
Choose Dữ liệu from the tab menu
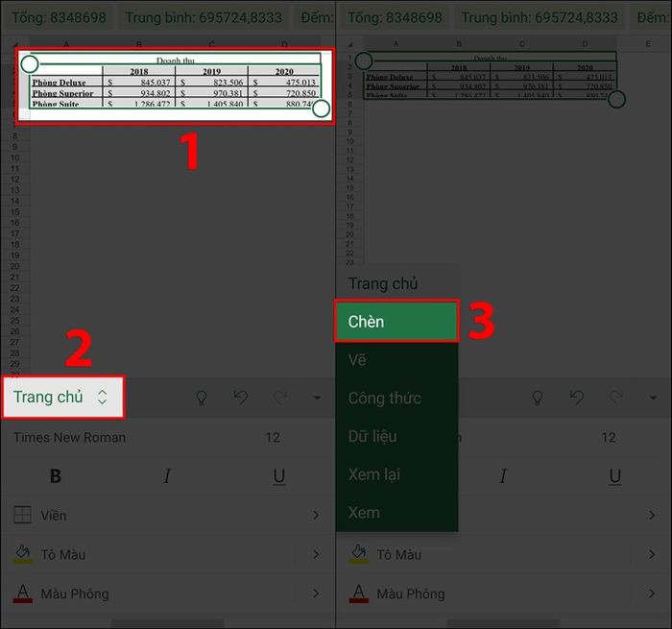click(396, 436)
